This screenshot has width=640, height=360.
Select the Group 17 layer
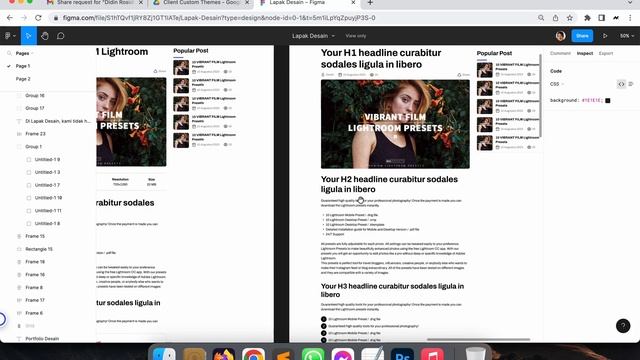pos(35,108)
